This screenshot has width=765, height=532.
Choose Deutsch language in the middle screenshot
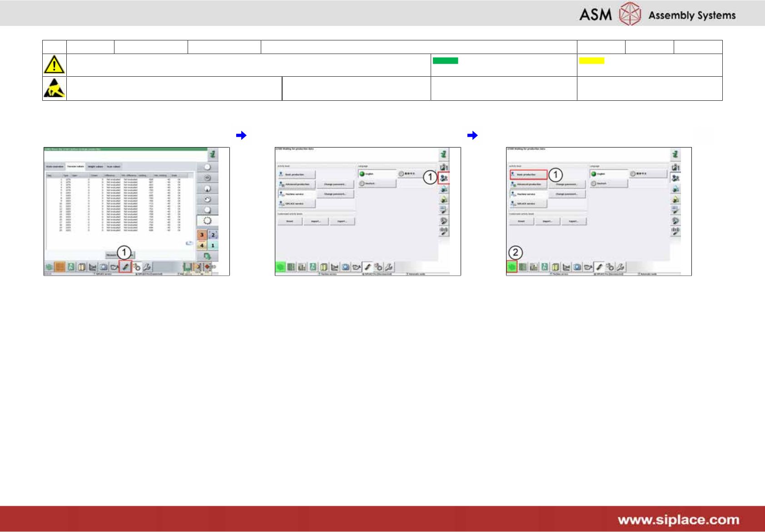(x=377, y=183)
